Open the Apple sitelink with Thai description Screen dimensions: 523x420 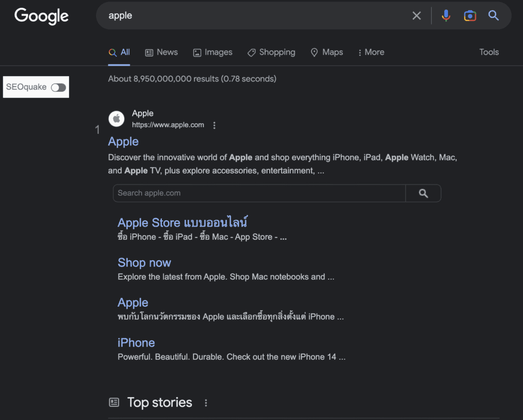coord(133,303)
